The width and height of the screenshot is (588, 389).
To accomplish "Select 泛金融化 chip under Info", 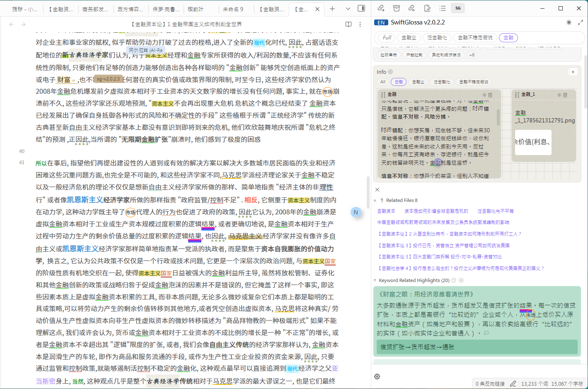I will tap(442, 82).
